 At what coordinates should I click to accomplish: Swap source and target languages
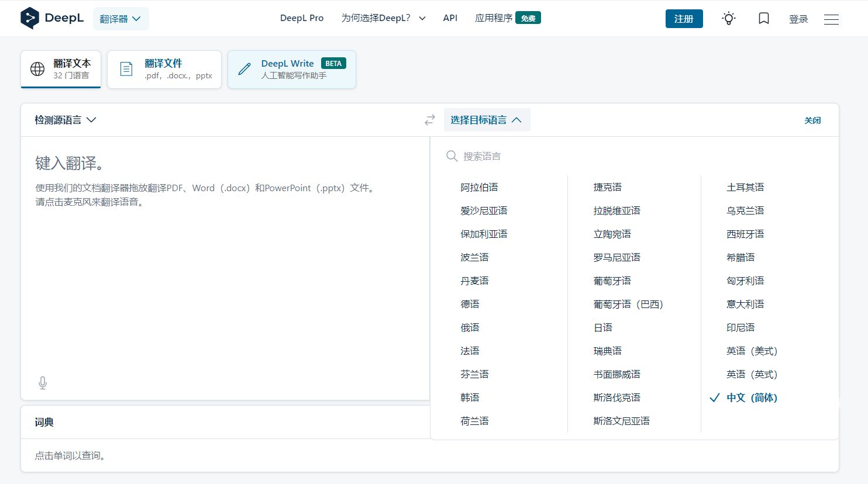click(430, 120)
